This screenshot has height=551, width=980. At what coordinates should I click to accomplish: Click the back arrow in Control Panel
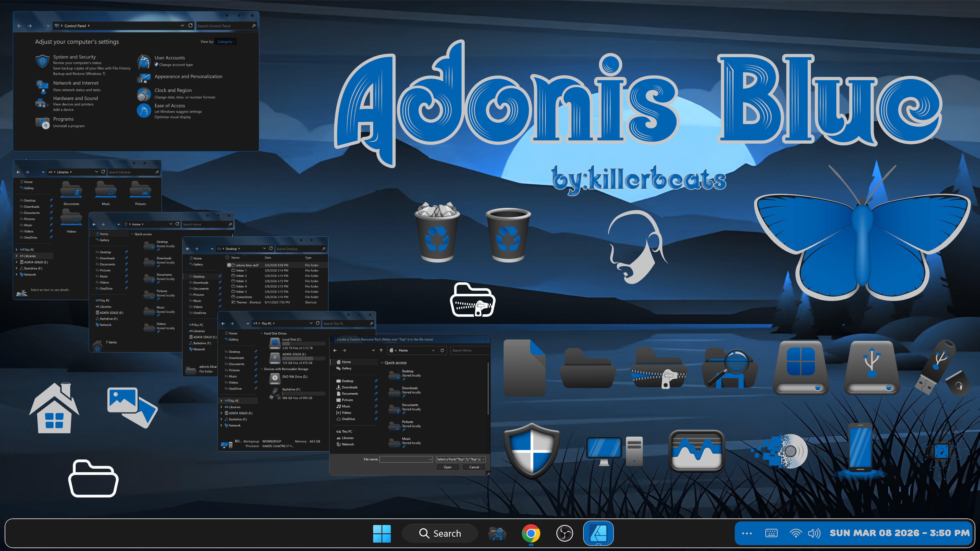[x=19, y=26]
